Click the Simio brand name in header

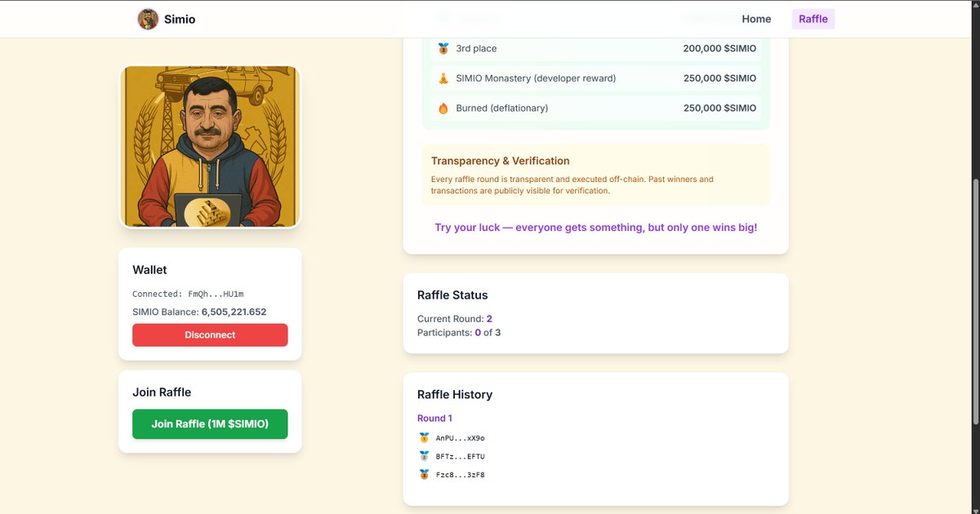(x=180, y=19)
